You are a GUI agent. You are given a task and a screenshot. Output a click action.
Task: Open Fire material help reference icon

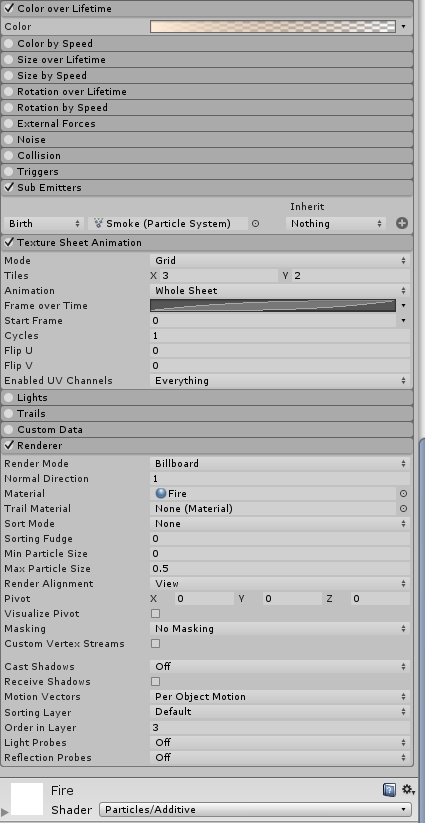tap(389, 790)
